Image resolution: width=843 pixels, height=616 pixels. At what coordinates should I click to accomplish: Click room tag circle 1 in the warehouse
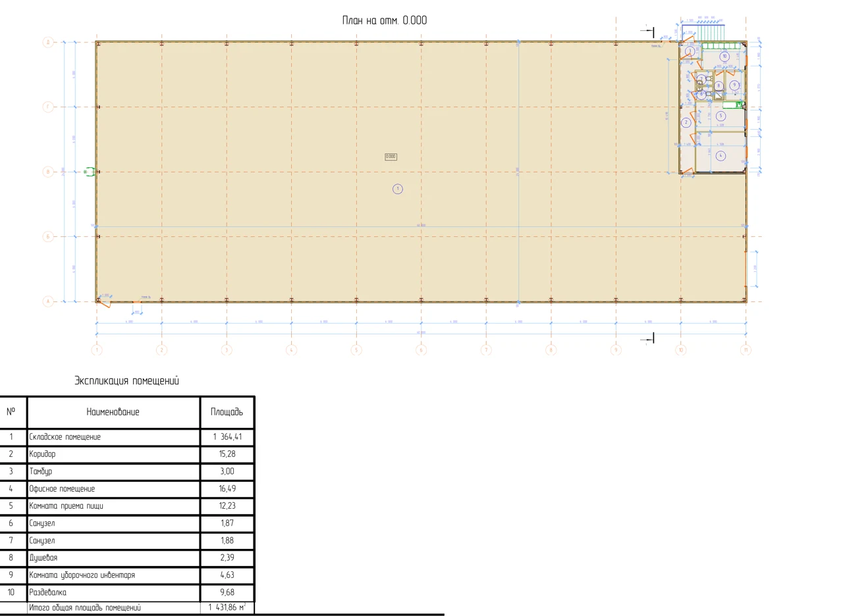pyautogui.click(x=397, y=189)
